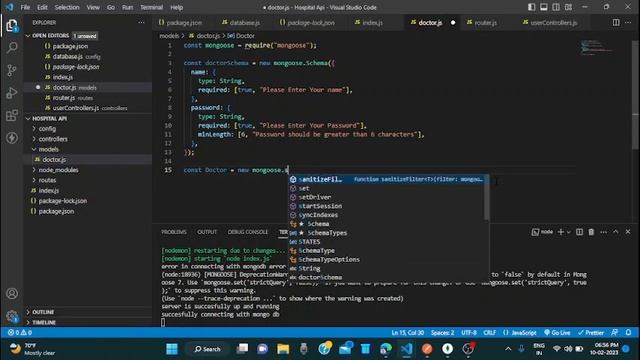Select the startSession autocomplete suggestion
This screenshot has width=640, height=360.
point(387,206)
